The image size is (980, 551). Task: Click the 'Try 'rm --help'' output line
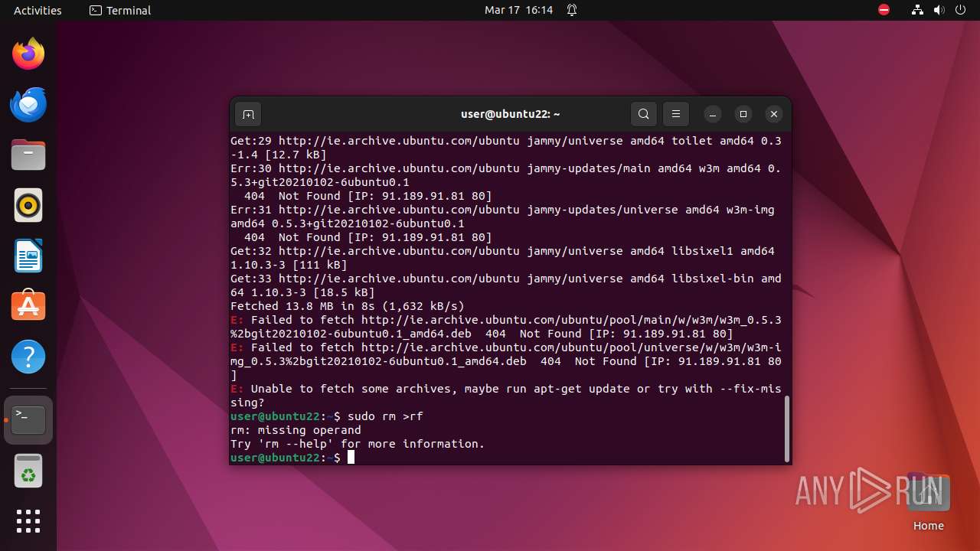click(358, 444)
